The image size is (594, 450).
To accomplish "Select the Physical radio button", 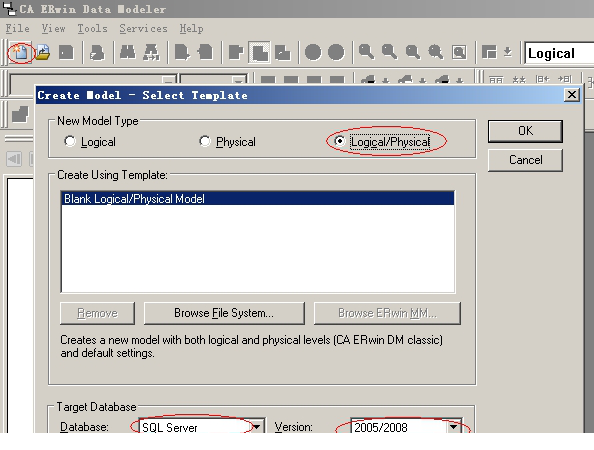I will click(205, 141).
